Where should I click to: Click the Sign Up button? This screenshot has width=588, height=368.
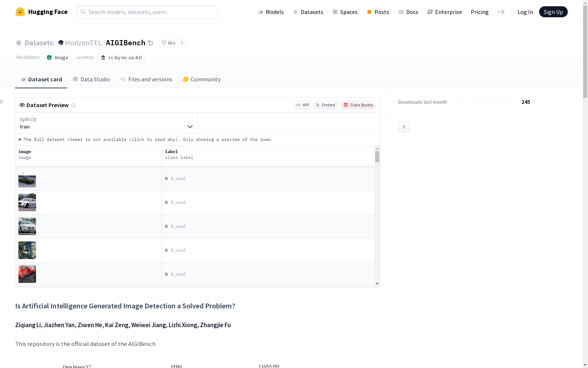point(553,12)
